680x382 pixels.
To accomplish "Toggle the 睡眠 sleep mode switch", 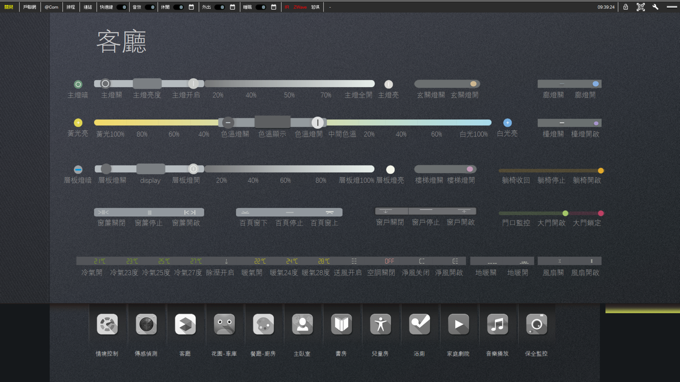I will pyautogui.click(x=261, y=7).
